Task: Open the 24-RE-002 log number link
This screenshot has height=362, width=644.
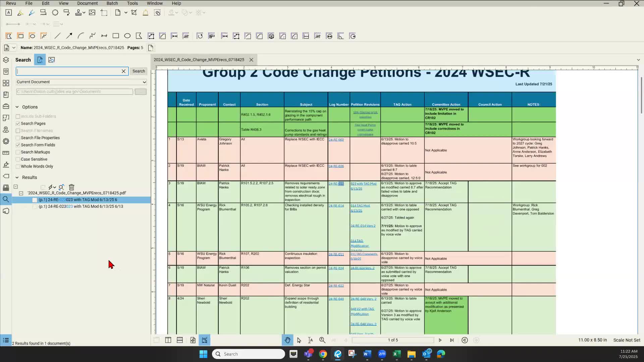Action: (336, 140)
